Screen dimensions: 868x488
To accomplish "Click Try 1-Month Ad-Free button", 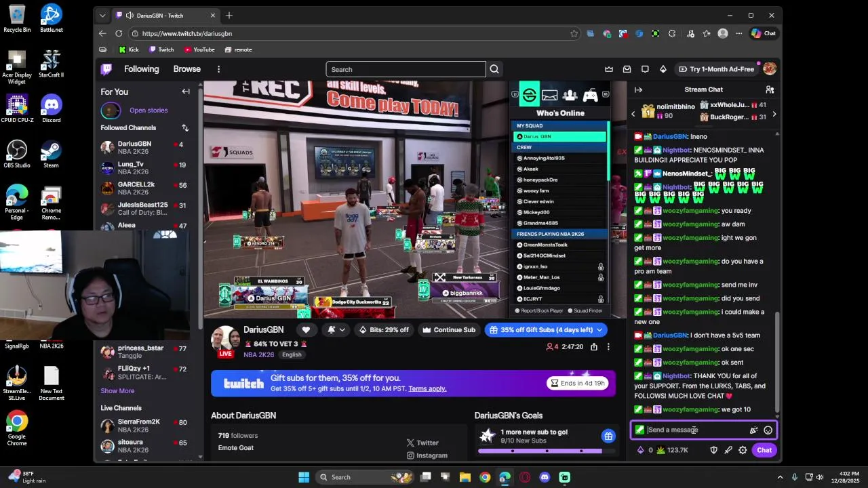I will point(716,69).
